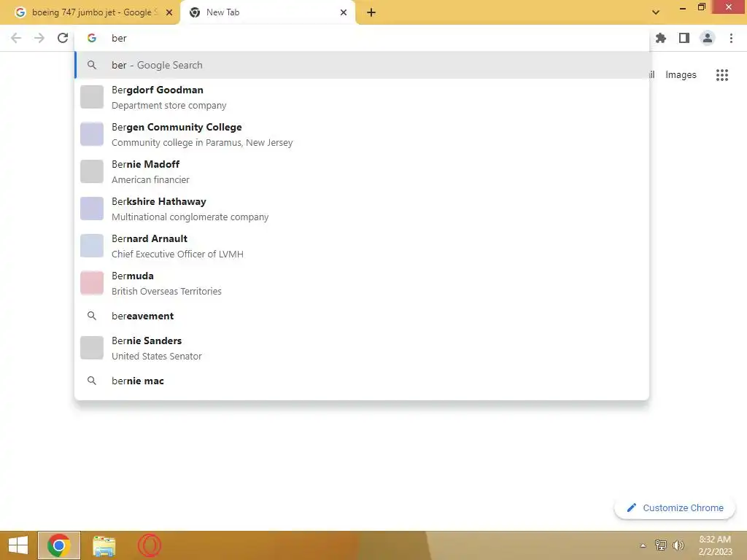Viewport: 747px width, 560px height.
Task: Click the browser forward arrow
Action: pyautogui.click(x=39, y=38)
